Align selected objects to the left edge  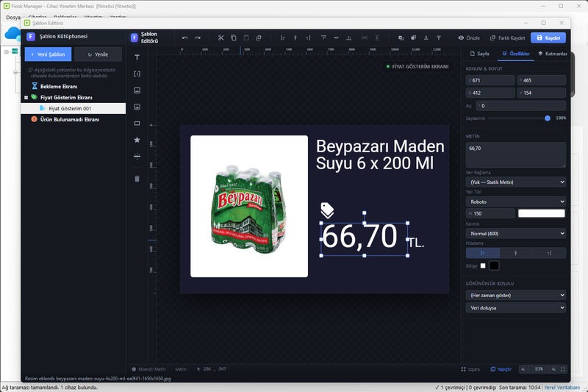click(x=283, y=38)
